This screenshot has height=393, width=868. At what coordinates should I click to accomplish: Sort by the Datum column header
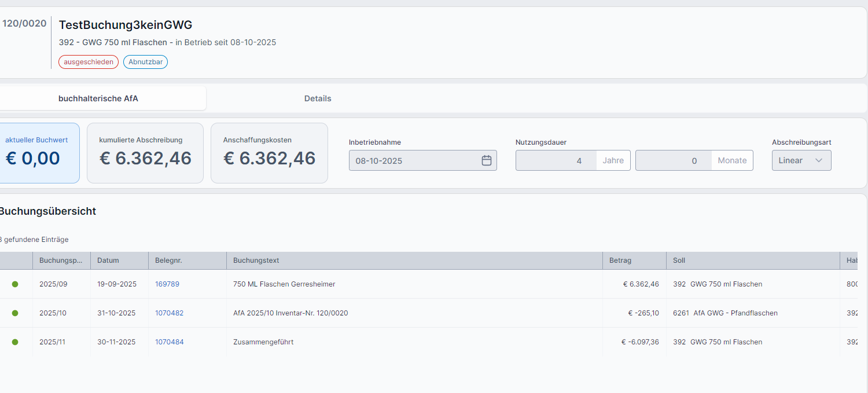tap(108, 260)
